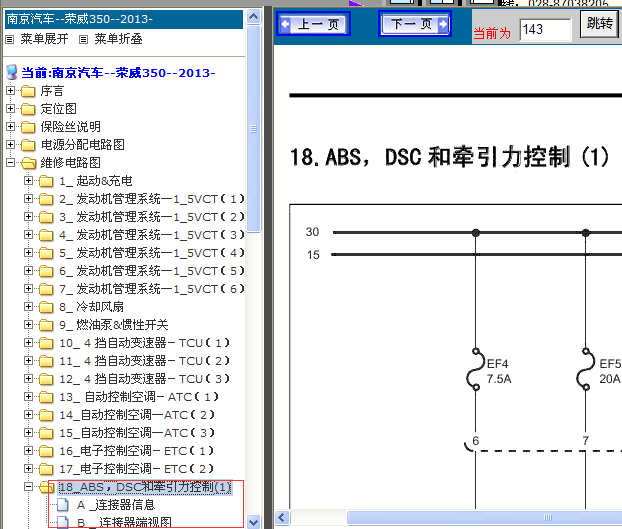This screenshot has height=529, width=622.
Task: Click folder icon of 5_发动机管理系统(4)
Action: tap(46, 253)
